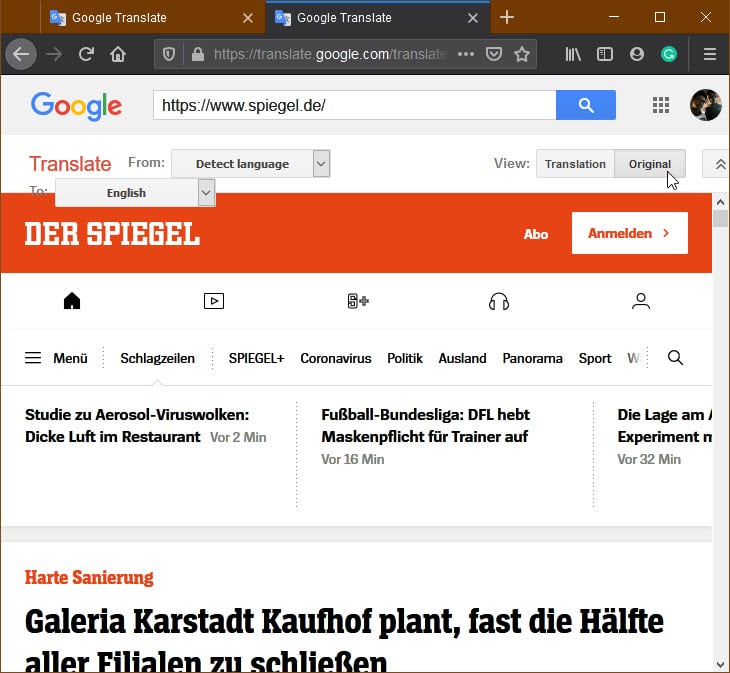Reload the current page

[86, 54]
